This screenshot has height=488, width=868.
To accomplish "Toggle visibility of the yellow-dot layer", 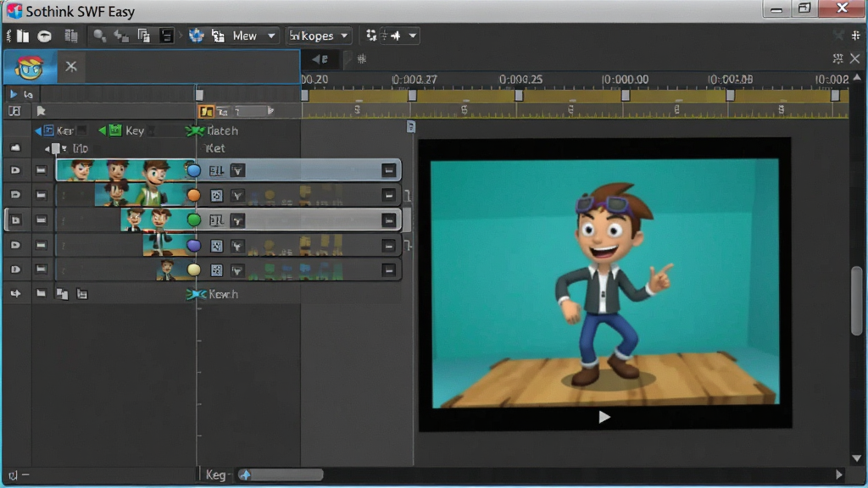I will pyautogui.click(x=15, y=269).
